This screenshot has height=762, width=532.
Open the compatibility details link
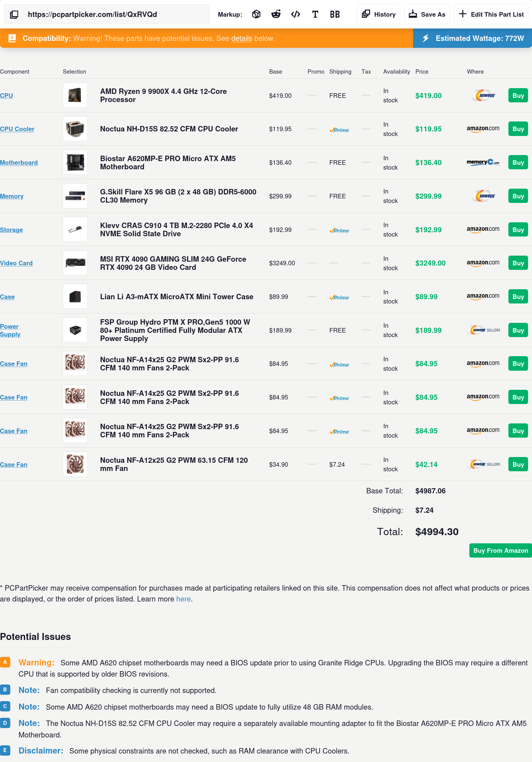[x=241, y=38]
